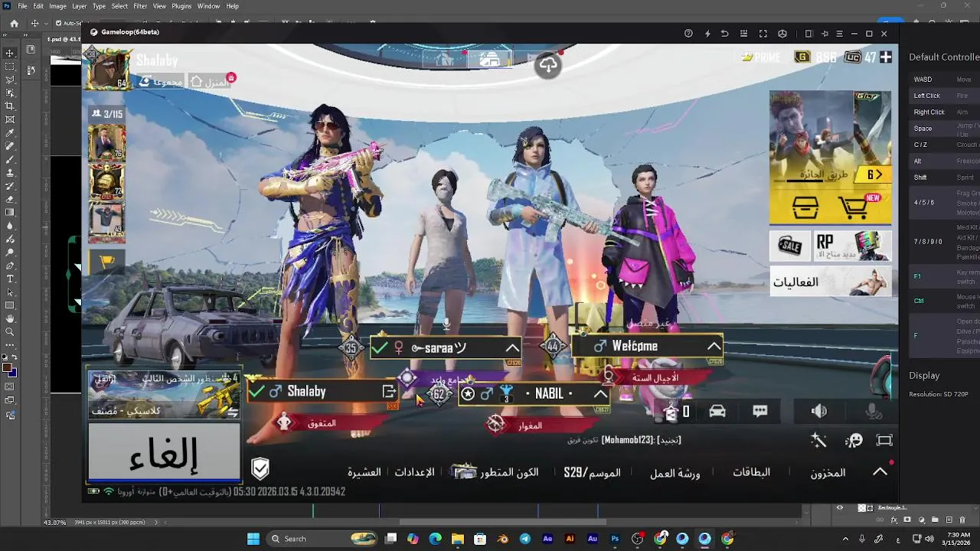Screen dimensions: 980x551
Task: Open Gameloop keymapping keyboard icon
Action: tap(744, 34)
